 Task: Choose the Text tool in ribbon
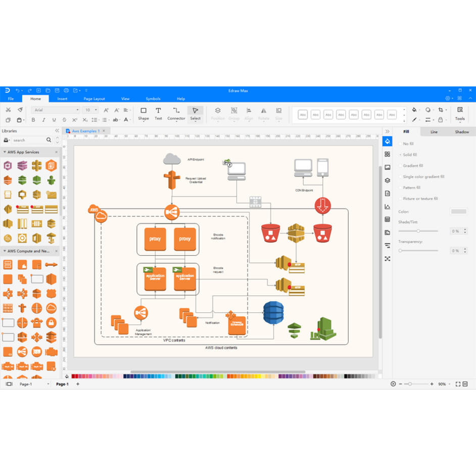click(158, 114)
